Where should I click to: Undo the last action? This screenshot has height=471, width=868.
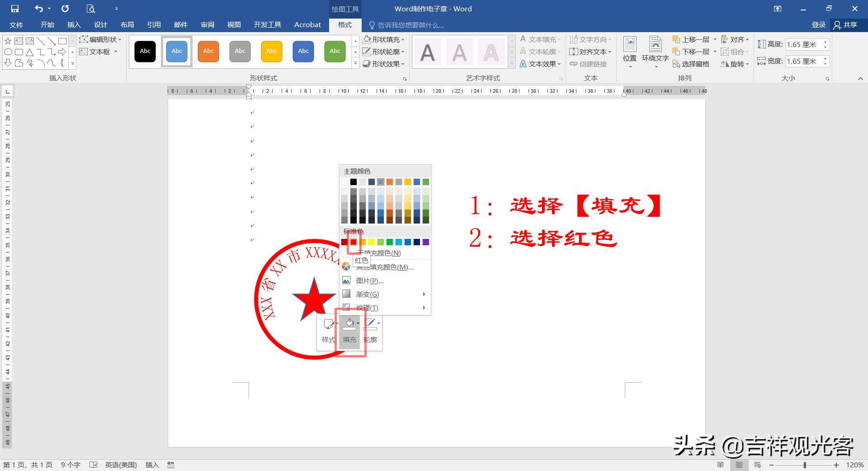(x=39, y=9)
